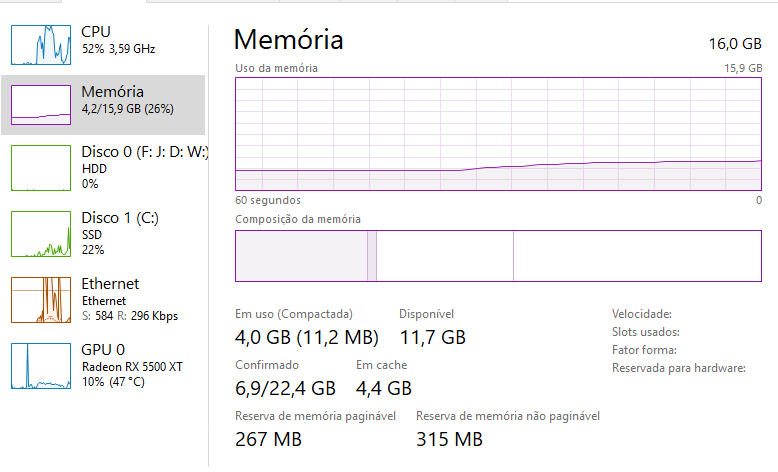Screen dimensions: 778x472
Task: Select the CPU entry label
Action: pos(96,32)
